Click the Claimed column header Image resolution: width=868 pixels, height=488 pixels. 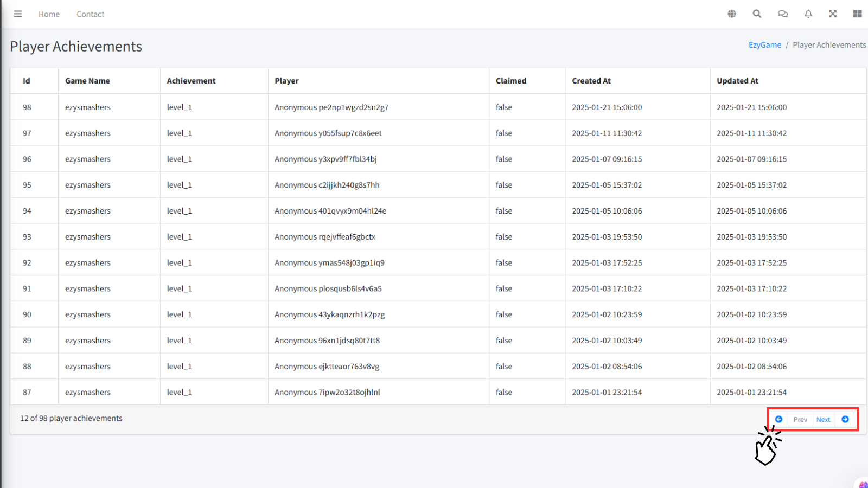[x=510, y=81]
